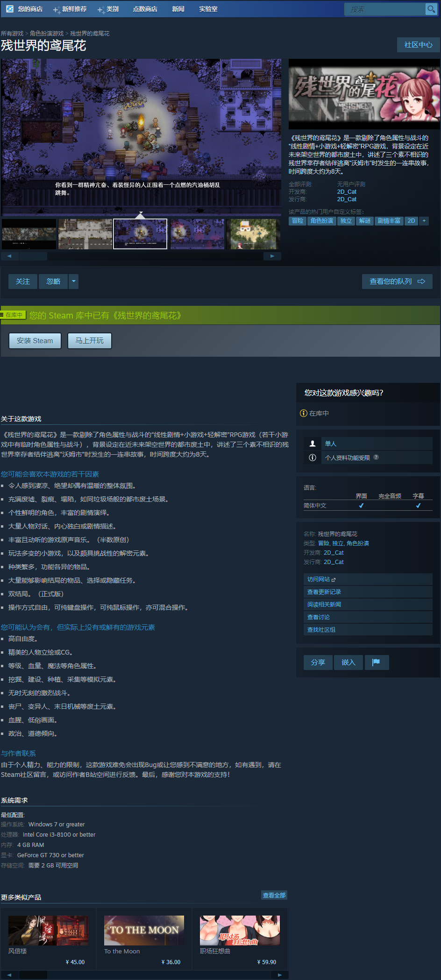
Task: Click the 分享 button
Action: pyautogui.click(x=318, y=662)
